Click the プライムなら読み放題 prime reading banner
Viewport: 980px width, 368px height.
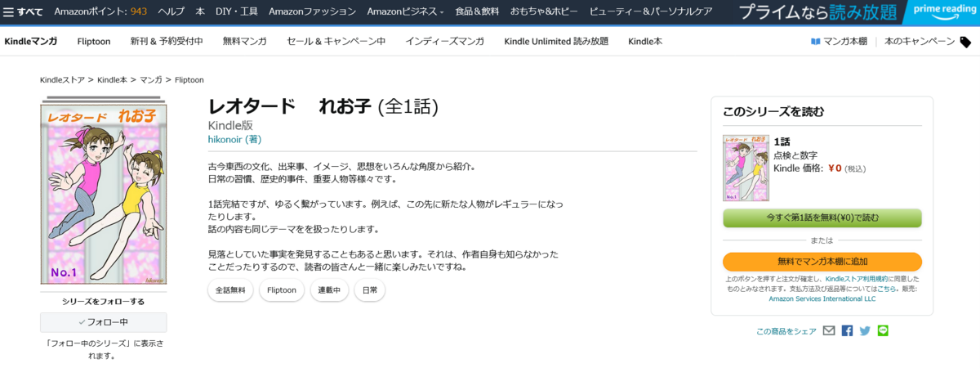(857, 11)
